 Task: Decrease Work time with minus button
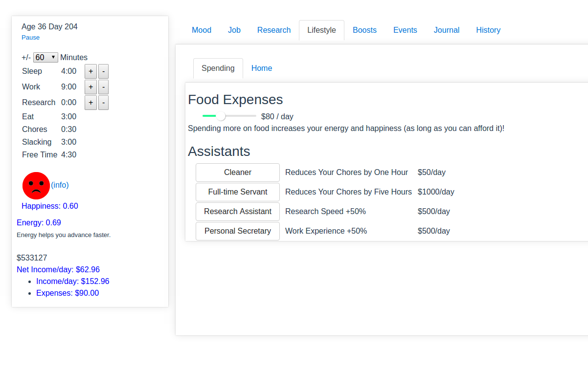click(x=103, y=87)
